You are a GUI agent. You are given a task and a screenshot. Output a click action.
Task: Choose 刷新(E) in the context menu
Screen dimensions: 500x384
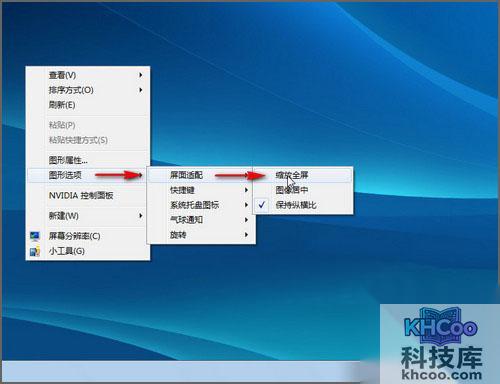88,105
